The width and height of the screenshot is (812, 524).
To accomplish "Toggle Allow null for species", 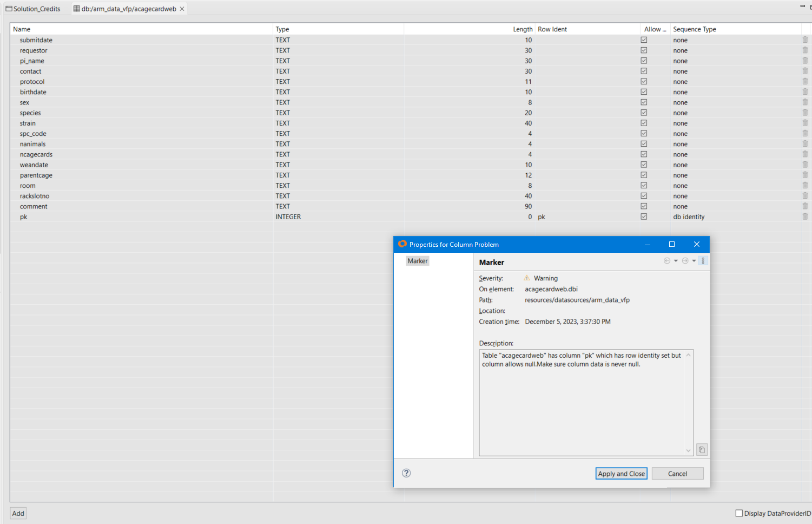I will pos(644,113).
